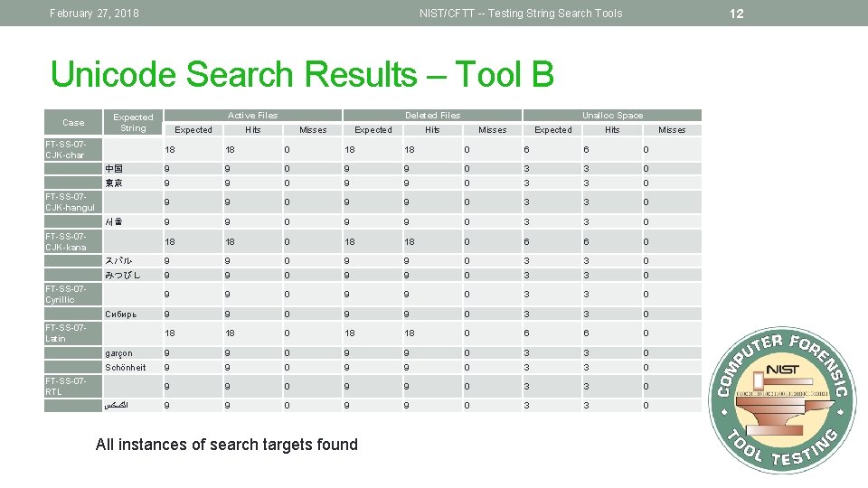Screen dimensions: 868x488
Task: Click the hiragana expected string みつびし
Action: pos(123,275)
